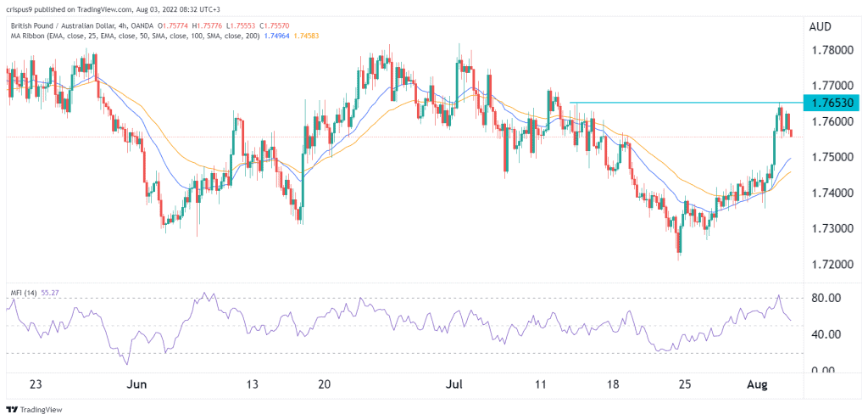Click the Aug date axis label
The width and height of the screenshot is (868, 420).
click(x=759, y=384)
